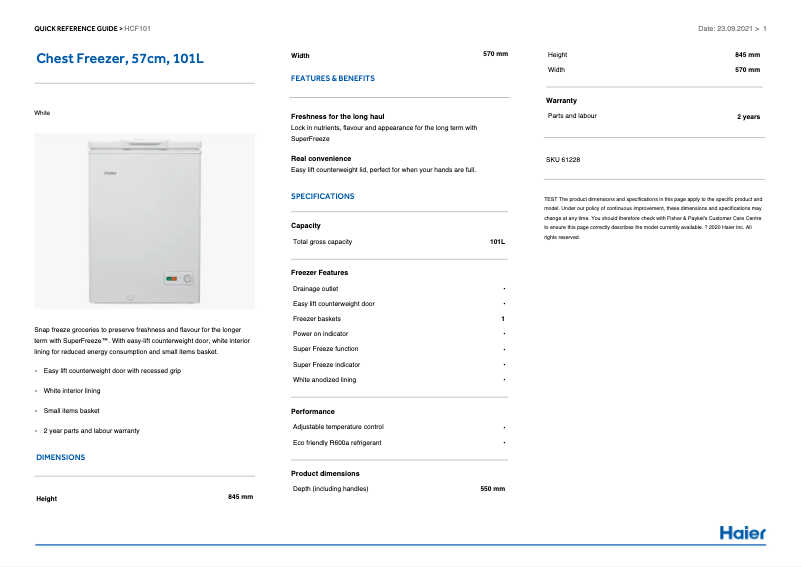Click the 'Product dimensions' subsection heading
The width and height of the screenshot is (802, 567).
(325, 473)
